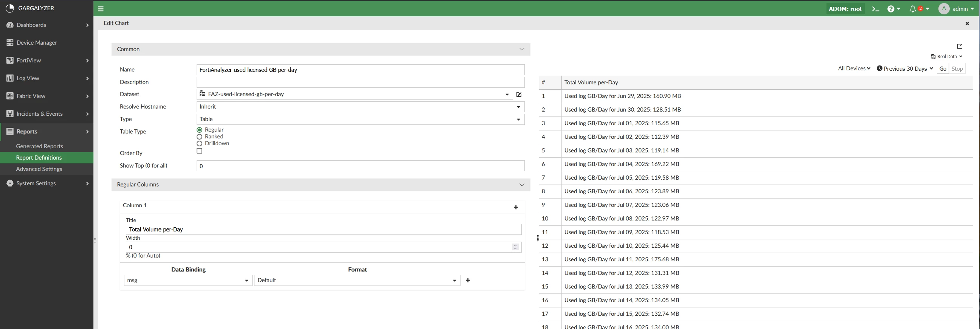Expand the System Settings menu
This screenshot has height=329, width=980.
point(47,183)
